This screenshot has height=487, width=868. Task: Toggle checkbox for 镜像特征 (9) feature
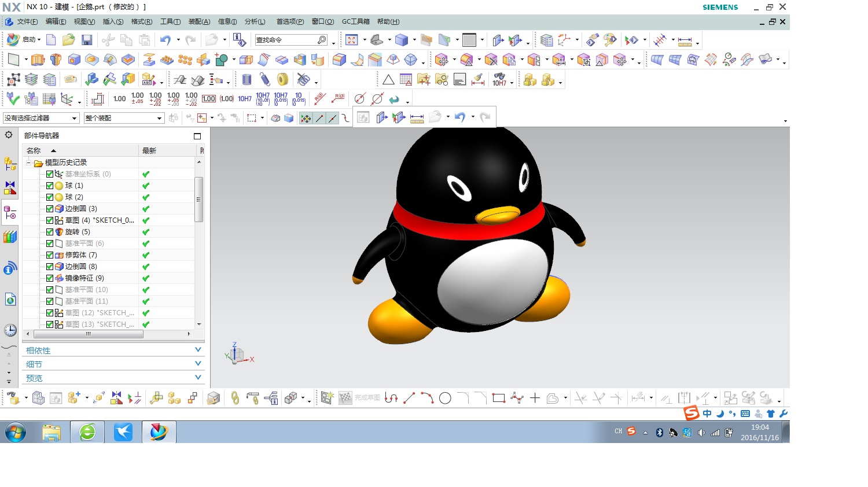(50, 278)
